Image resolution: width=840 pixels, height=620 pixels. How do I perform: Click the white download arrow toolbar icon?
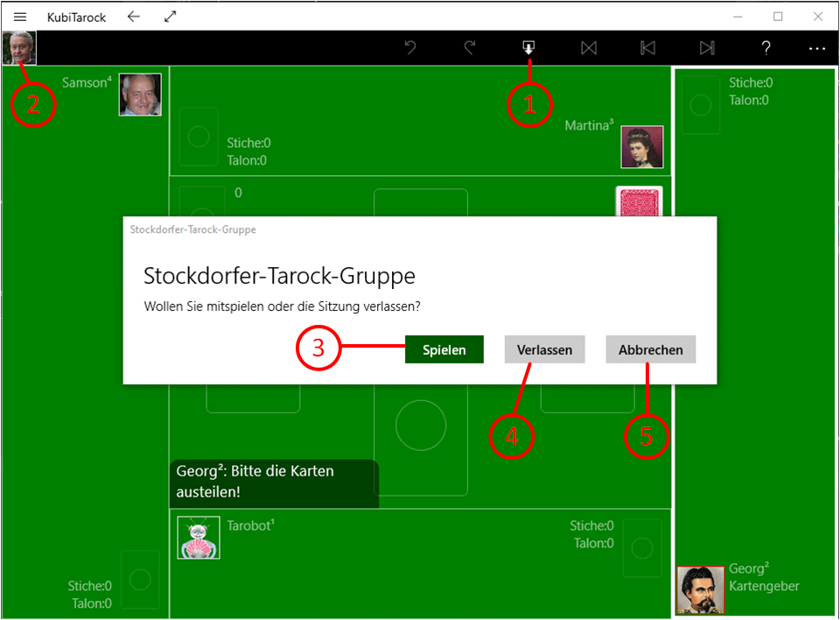(x=528, y=48)
